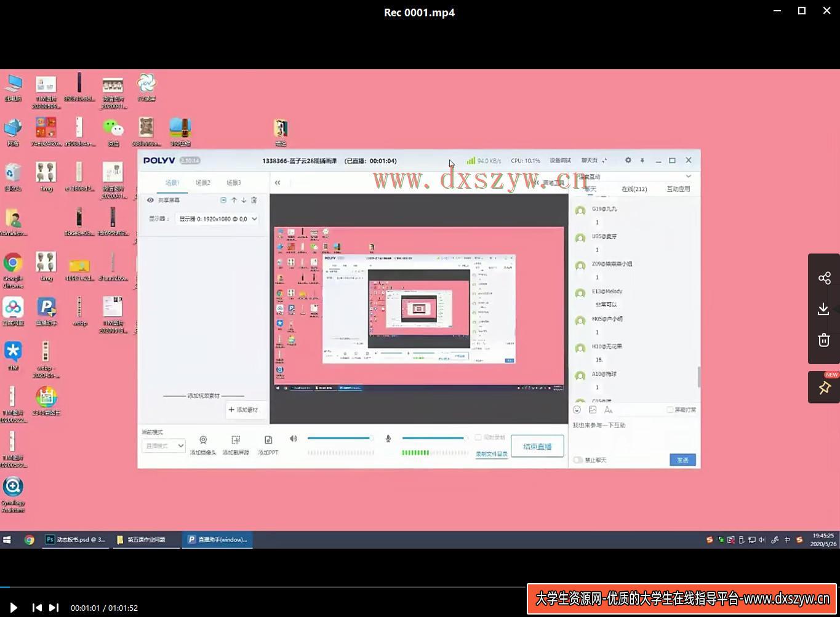The width and height of the screenshot is (840, 617).
Task: Click the chat message input field
Action: pos(634,436)
